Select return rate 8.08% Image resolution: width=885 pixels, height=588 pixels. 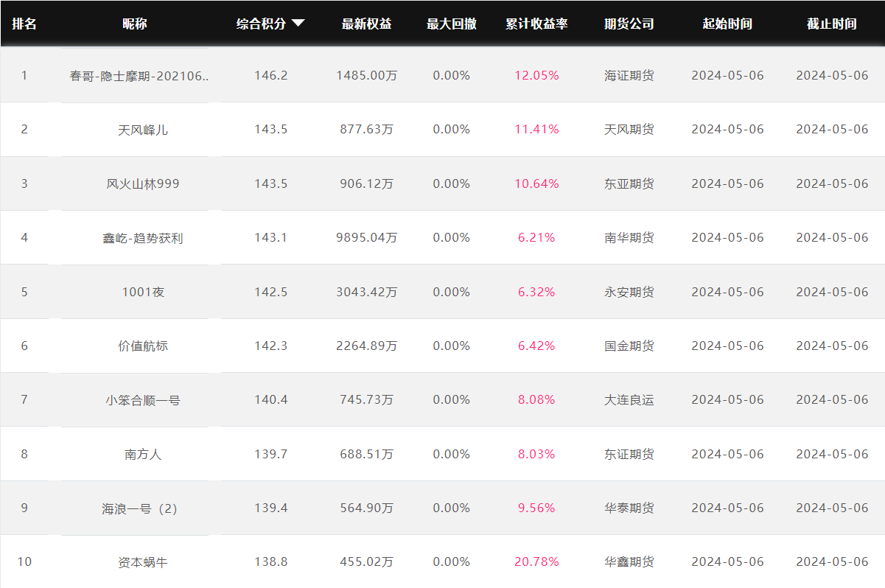[536, 399]
